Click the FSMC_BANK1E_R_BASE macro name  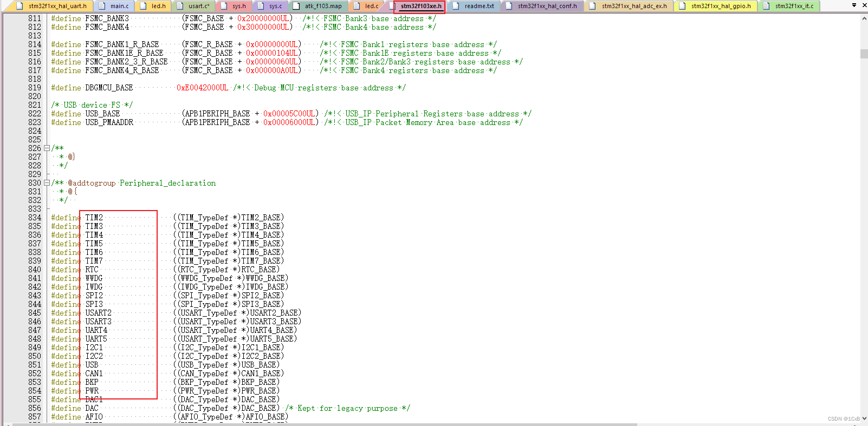[124, 53]
